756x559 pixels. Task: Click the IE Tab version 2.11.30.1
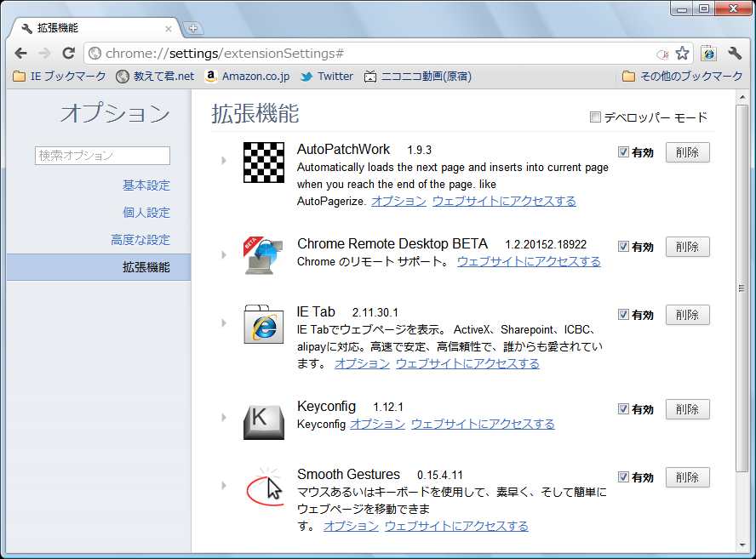375,313
